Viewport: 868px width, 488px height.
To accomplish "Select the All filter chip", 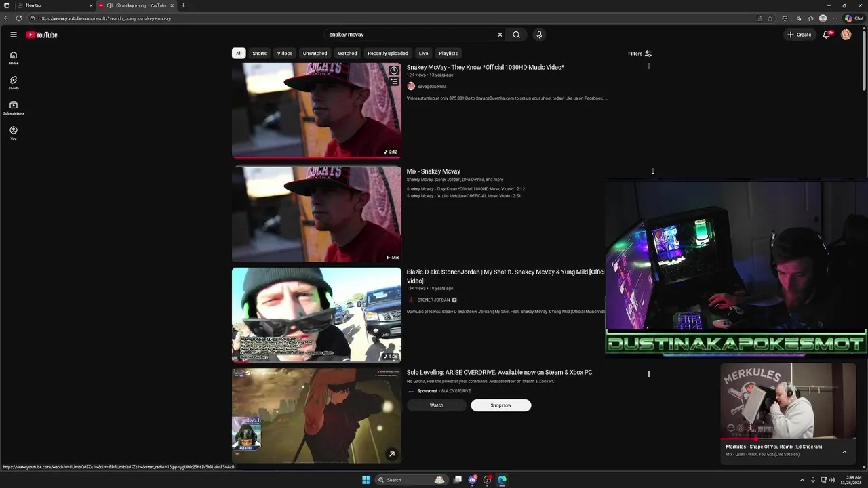I will click(239, 53).
